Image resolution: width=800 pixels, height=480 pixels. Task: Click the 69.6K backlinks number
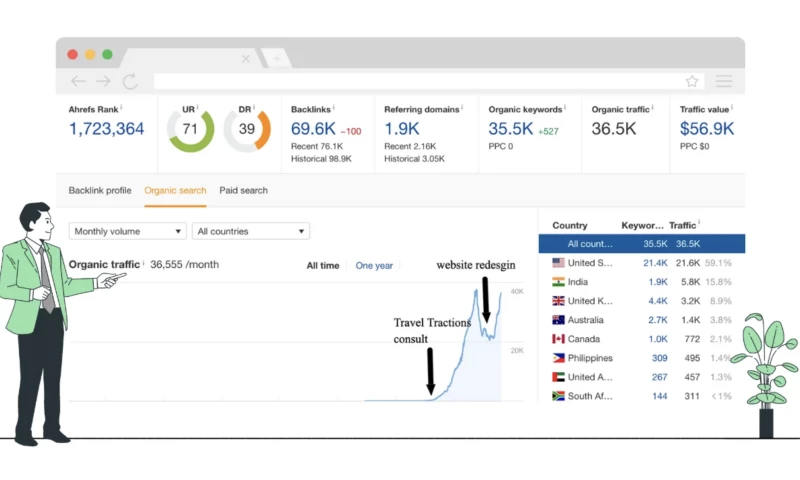[313, 129]
